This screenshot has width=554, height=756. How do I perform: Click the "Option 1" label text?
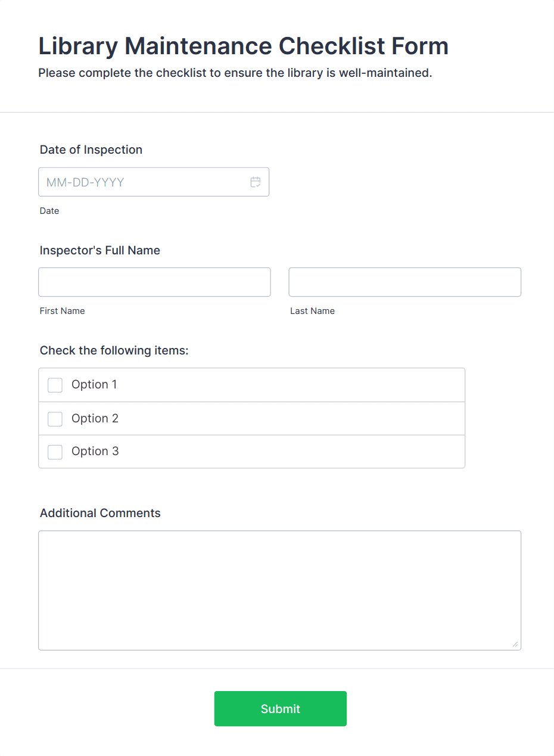[x=94, y=385]
